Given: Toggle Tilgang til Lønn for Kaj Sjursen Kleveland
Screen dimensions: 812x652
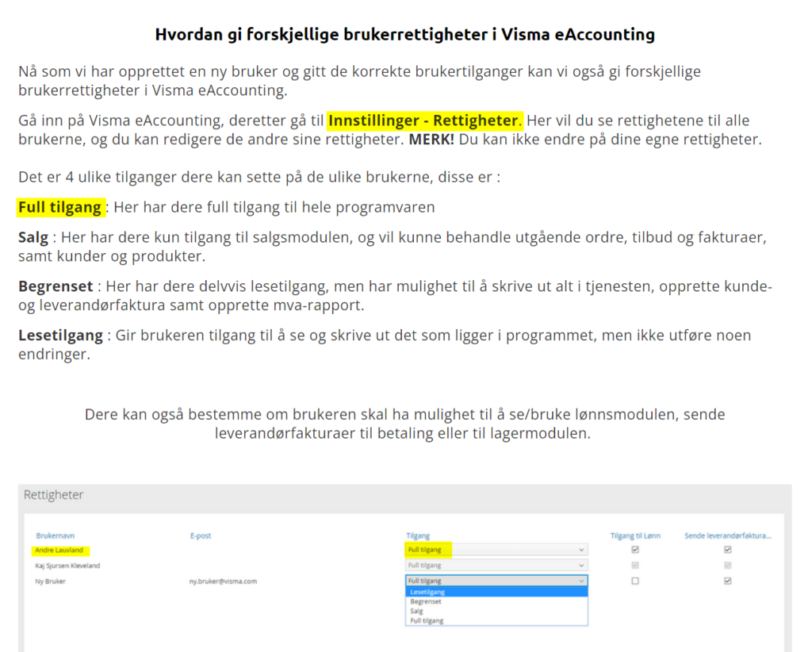Looking at the screenshot, I should click(x=634, y=566).
